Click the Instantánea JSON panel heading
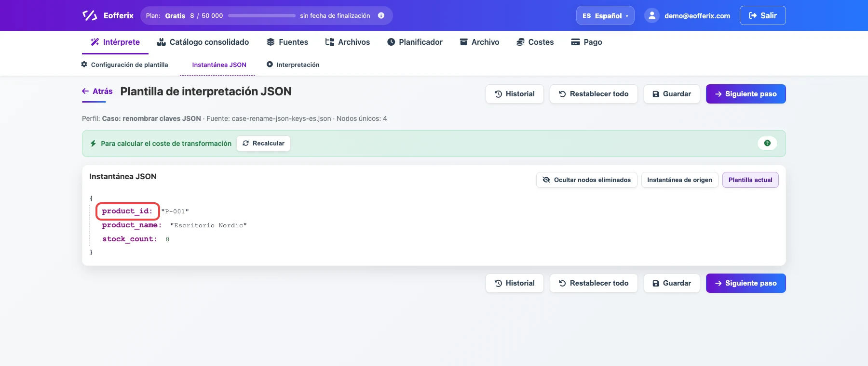The image size is (868, 366). (x=123, y=177)
